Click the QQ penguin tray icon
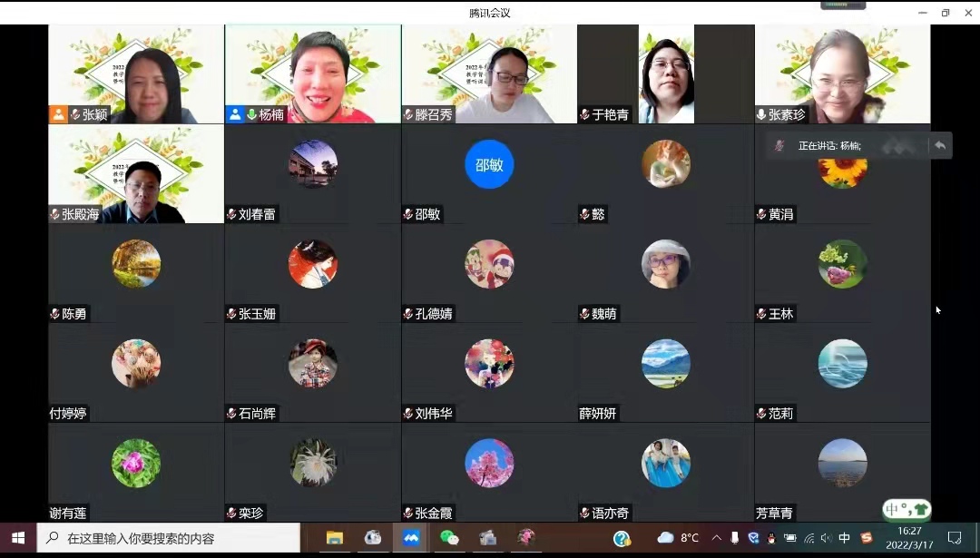 (771, 538)
